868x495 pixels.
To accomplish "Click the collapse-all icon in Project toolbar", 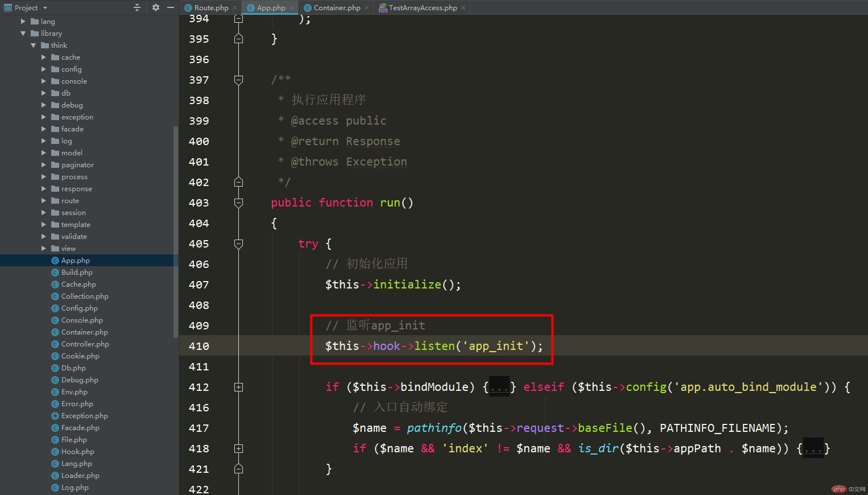I will pyautogui.click(x=137, y=7).
